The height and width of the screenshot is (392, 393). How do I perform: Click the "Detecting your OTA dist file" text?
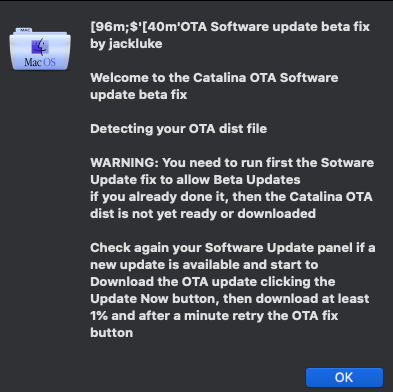tap(179, 129)
